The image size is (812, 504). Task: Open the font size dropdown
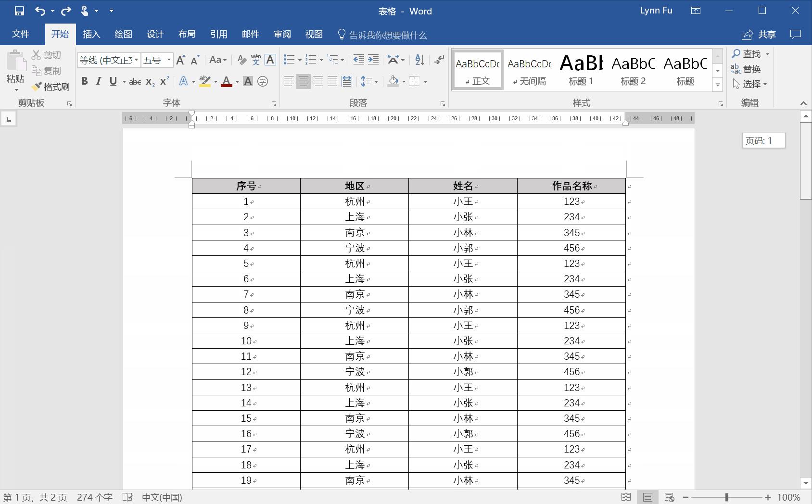click(169, 60)
